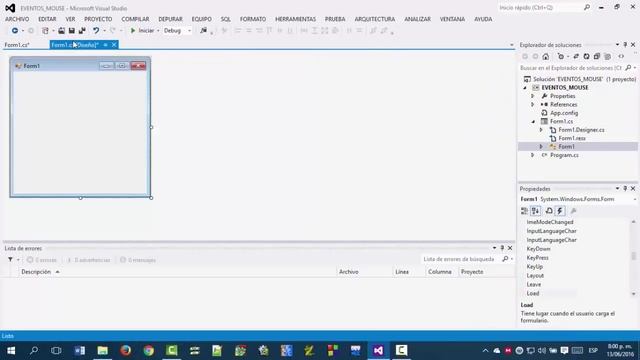Open the ANALIZAR menu
640x360 pixels.
click(418, 19)
